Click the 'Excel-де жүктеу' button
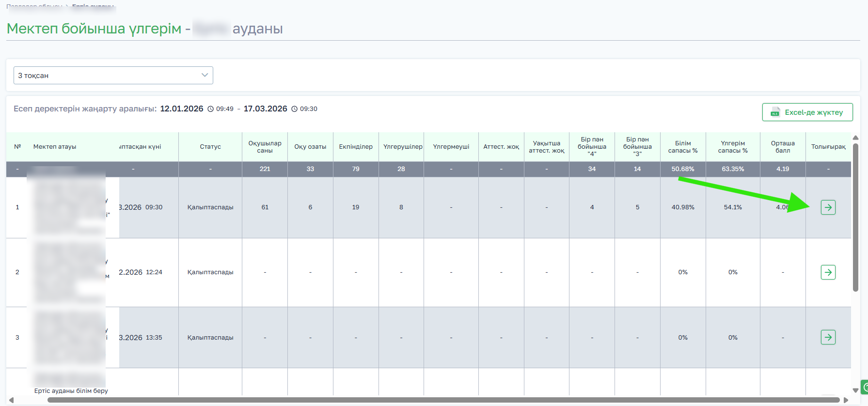The image size is (868, 406). [807, 112]
